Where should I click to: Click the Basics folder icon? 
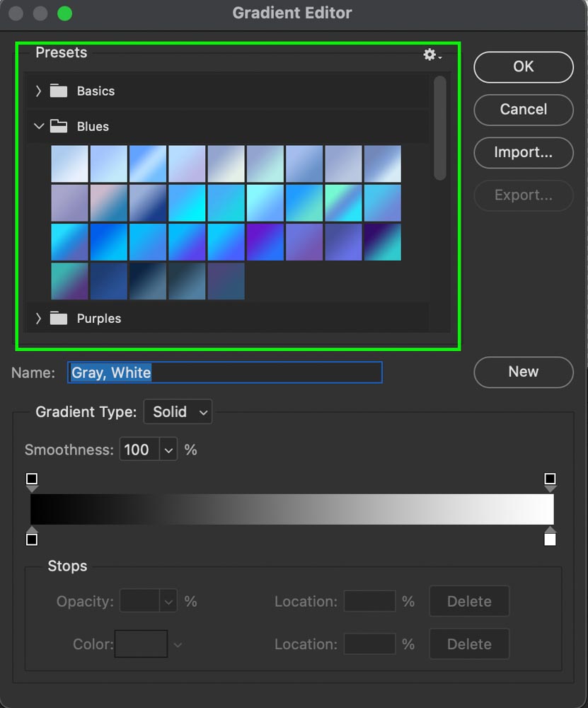tap(59, 91)
